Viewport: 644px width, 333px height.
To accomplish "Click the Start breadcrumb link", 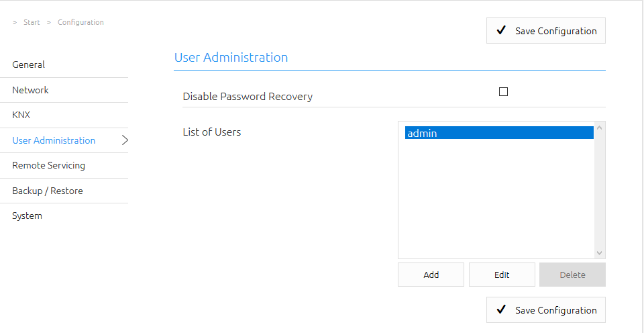I will click(32, 22).
